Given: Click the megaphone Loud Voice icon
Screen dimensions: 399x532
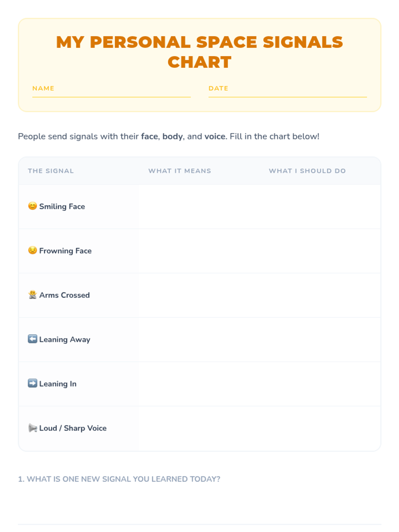Looking at the screenshot, I should tap(32, 428).
